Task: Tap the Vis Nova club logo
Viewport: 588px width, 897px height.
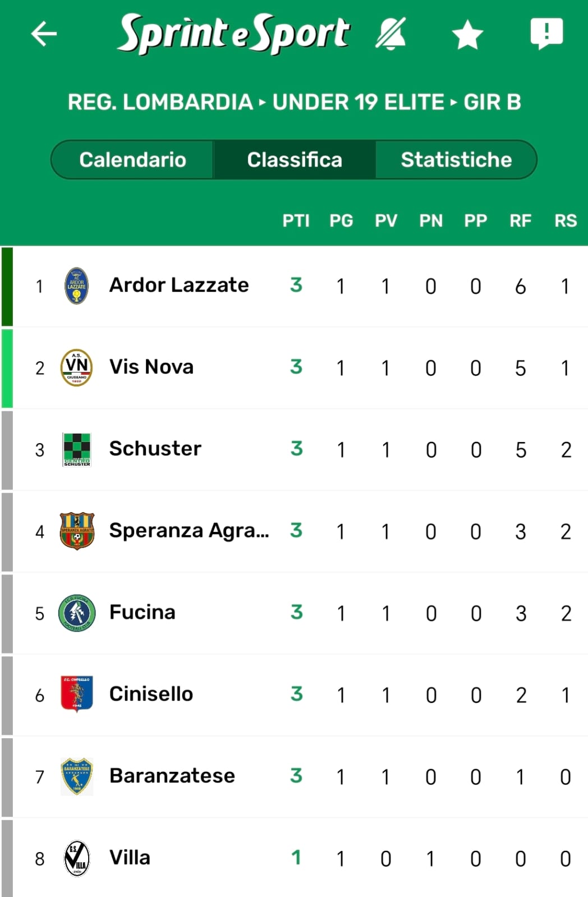Action: (76, 367)
